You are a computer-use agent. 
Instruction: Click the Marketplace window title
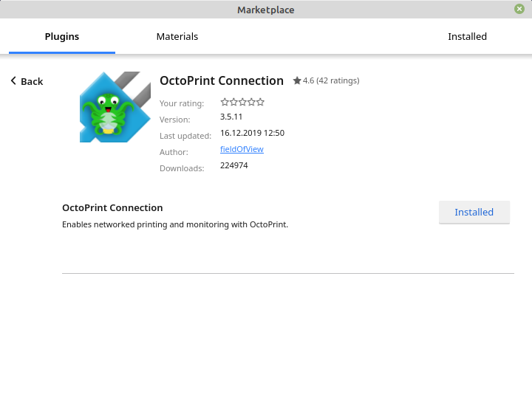[266, 10]
